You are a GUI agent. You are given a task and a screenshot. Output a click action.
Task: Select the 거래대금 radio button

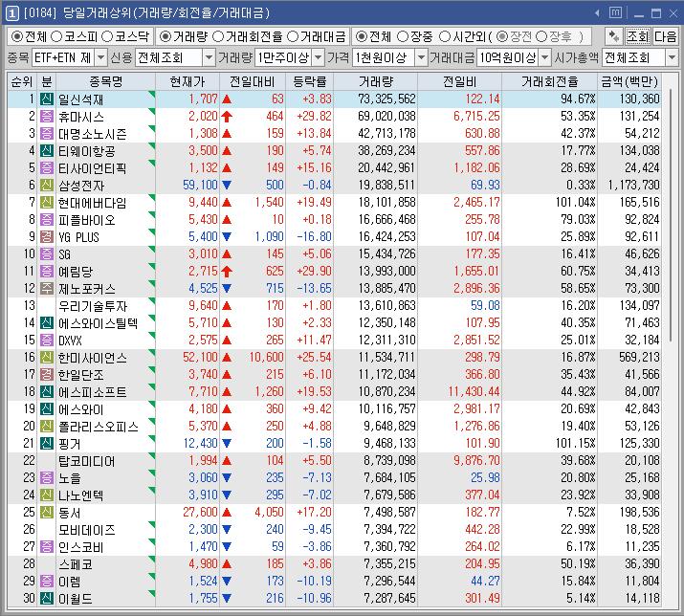click(x=293, y=36)
